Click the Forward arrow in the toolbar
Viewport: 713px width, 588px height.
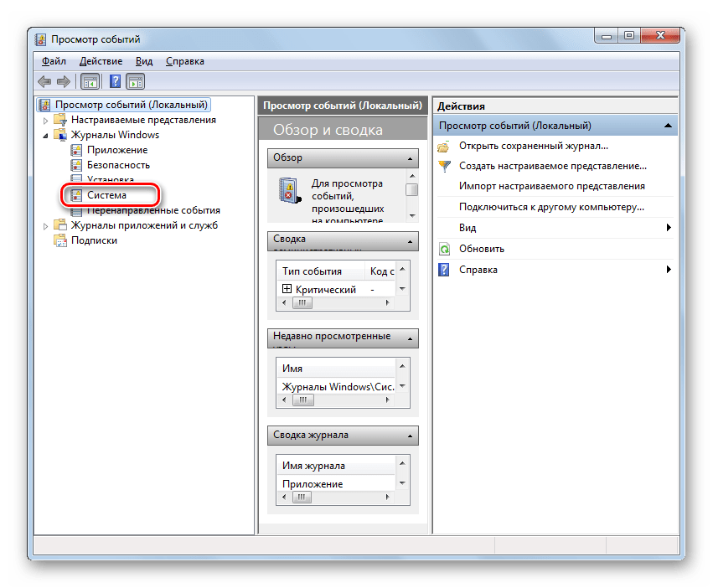[64, 81]
